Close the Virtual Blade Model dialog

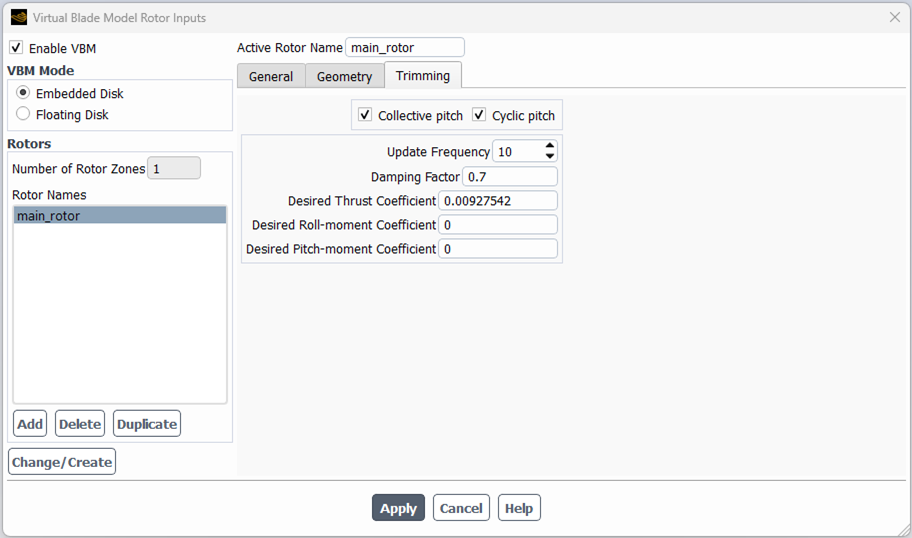coord(894,17)
